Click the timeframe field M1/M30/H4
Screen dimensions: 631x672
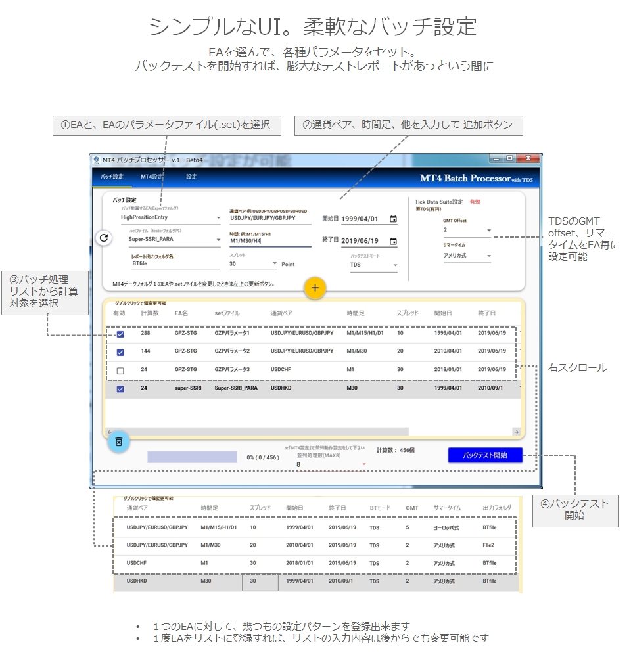tap(269, 241)
